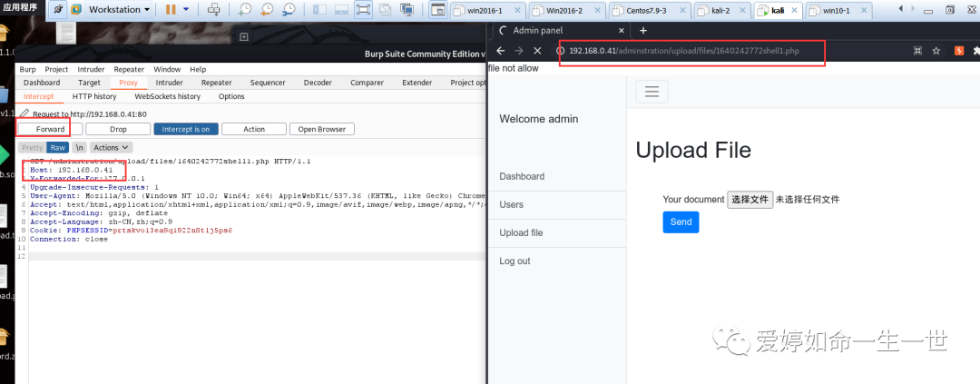This screenshot has height=384, width=980.
Task: Toggle the hamburger menu in Admin panel
Action: pos(652,92)
